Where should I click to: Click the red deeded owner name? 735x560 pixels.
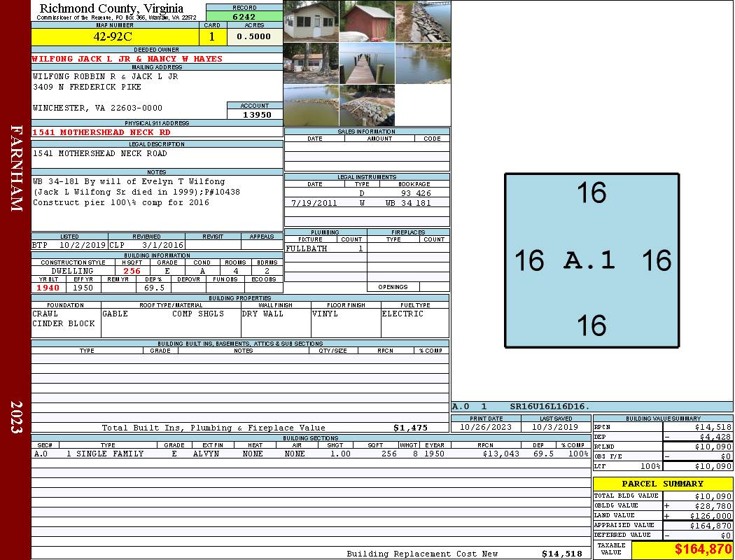pos(127,59)
